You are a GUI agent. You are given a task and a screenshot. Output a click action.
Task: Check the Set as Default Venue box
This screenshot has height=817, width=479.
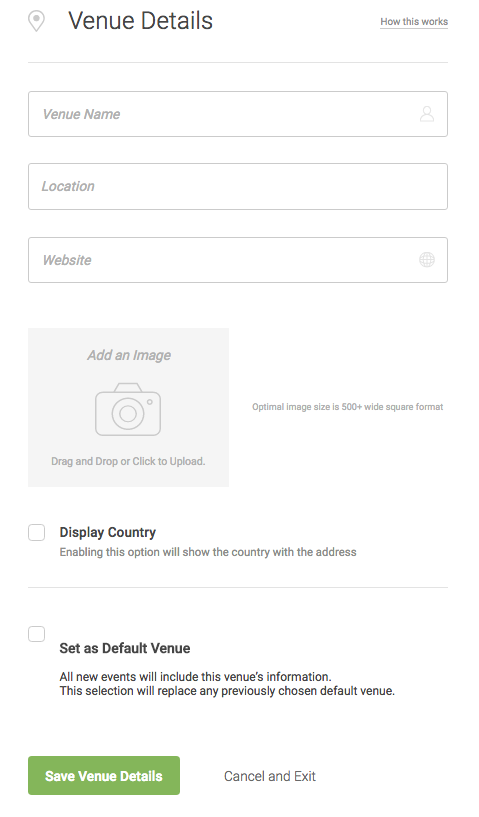(36, 634)
